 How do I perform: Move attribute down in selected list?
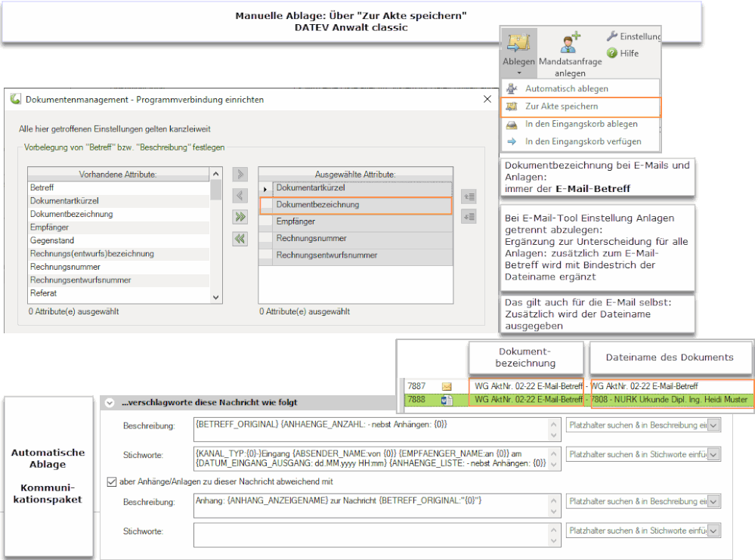469,217
